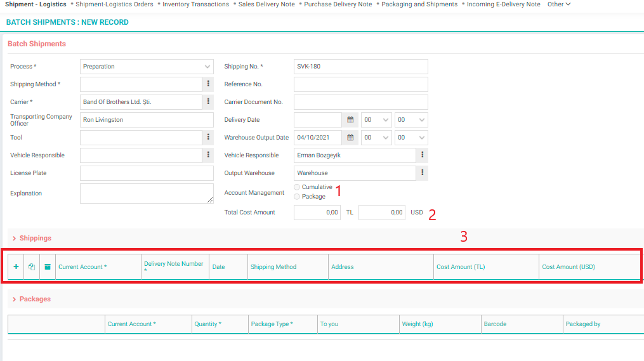This screenshot has width=644, height=361.
Task: Click the three-dot menu beside left Vehicle Responsible
Action: 208,155
